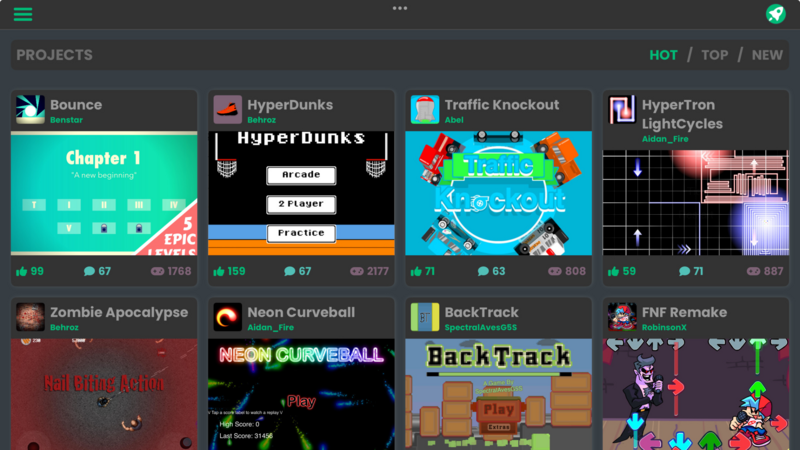800x450 pixels.
Task: Click 2 Player button in HyperDunks preview
Action: click(301, 204)
